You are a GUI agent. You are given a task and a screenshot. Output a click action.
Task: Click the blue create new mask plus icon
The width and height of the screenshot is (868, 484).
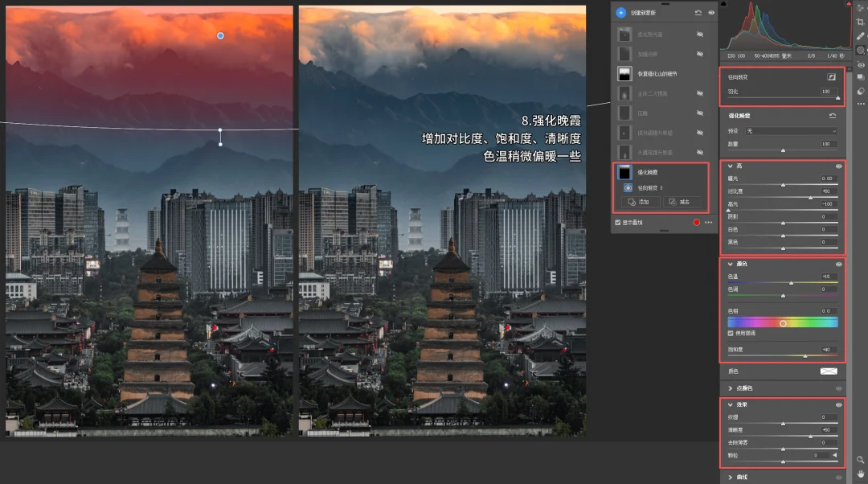click(x=621, y=13)
